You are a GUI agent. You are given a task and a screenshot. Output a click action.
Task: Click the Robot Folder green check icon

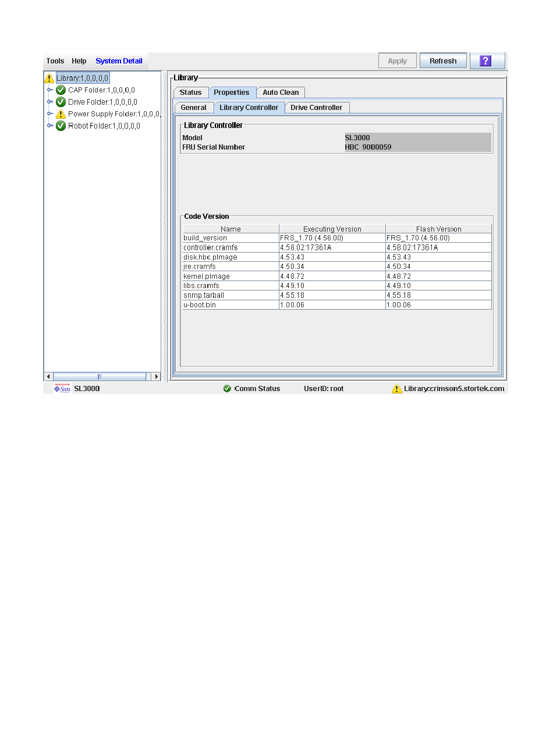pyautogui.click(x=61, y=126)
